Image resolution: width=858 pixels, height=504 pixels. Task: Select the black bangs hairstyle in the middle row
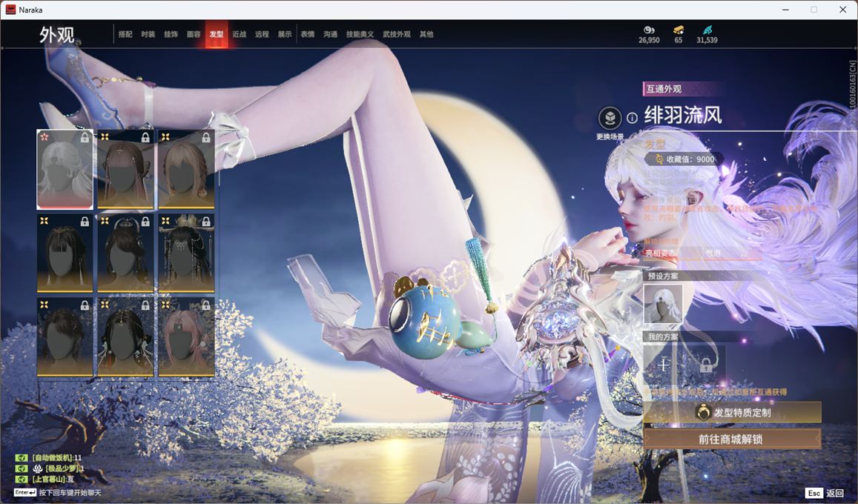tap(65, 253)
